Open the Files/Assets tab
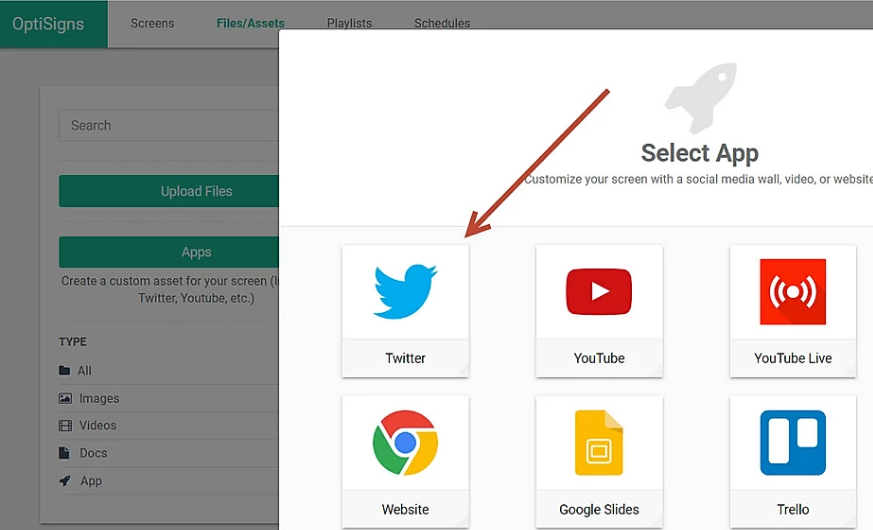The image size is (873, 530). (250, 23)
